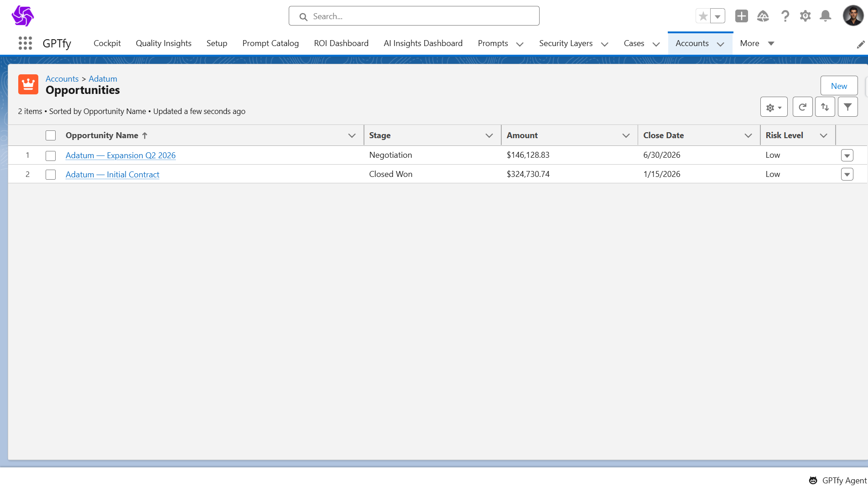Screen dimensions: 868x492
Task: Open the Help question mark icon
Action: pyautogui.click(x=785, y=16)
